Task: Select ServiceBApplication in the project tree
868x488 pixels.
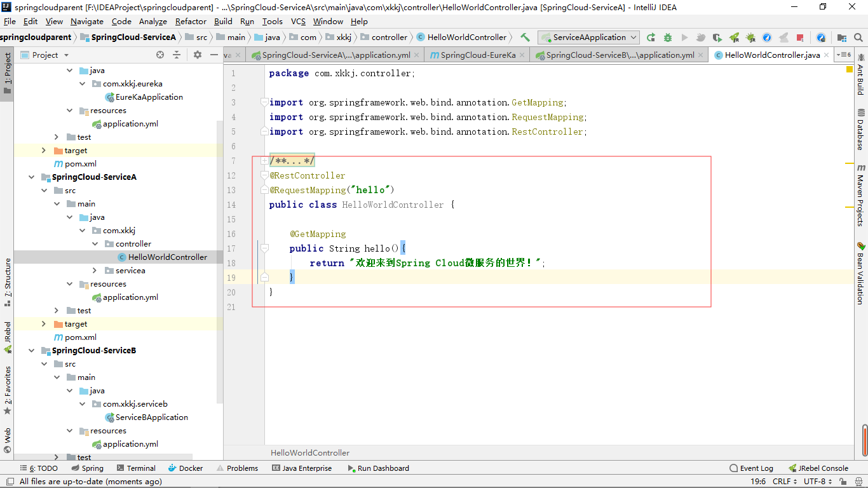Action: (151, 417)
